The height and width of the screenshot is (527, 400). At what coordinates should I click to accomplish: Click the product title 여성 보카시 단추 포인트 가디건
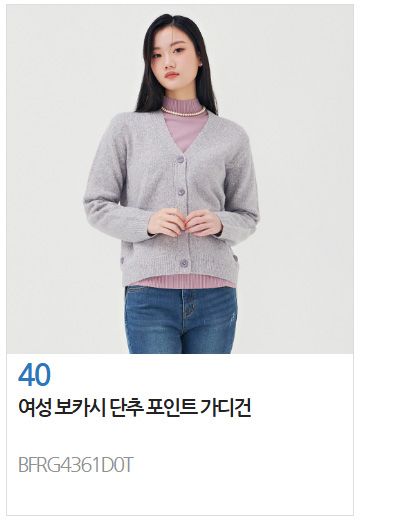[135, 407]
